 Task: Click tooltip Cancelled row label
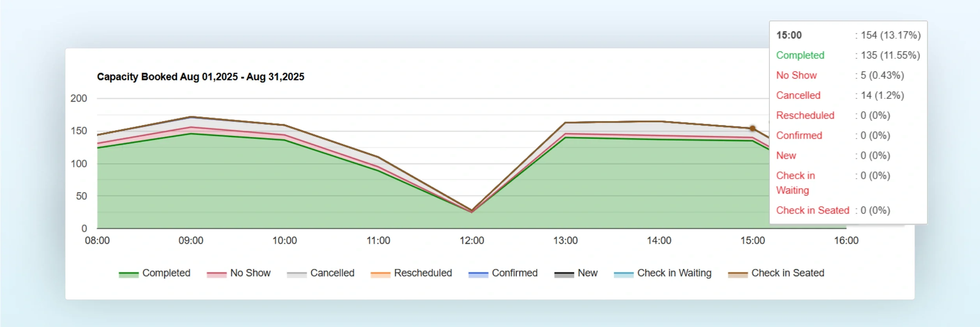pos(799,95)
